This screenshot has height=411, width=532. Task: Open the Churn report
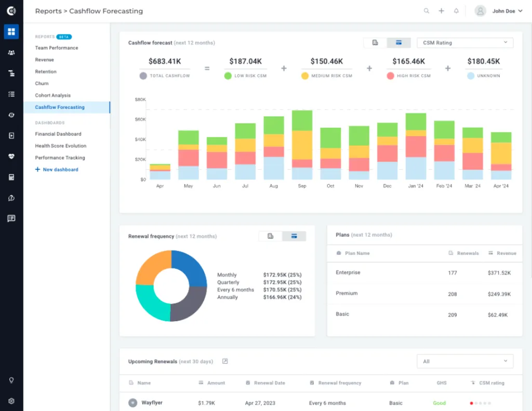coord(42,84)
